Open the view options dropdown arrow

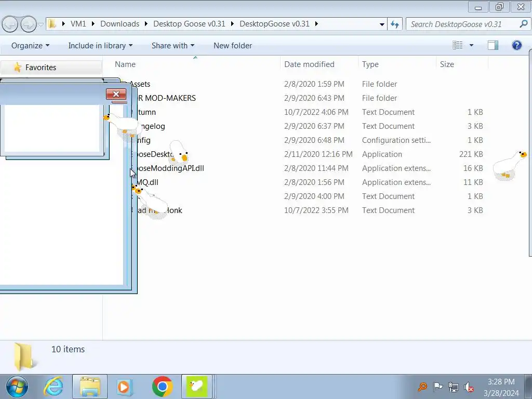[x=471, y=45]
